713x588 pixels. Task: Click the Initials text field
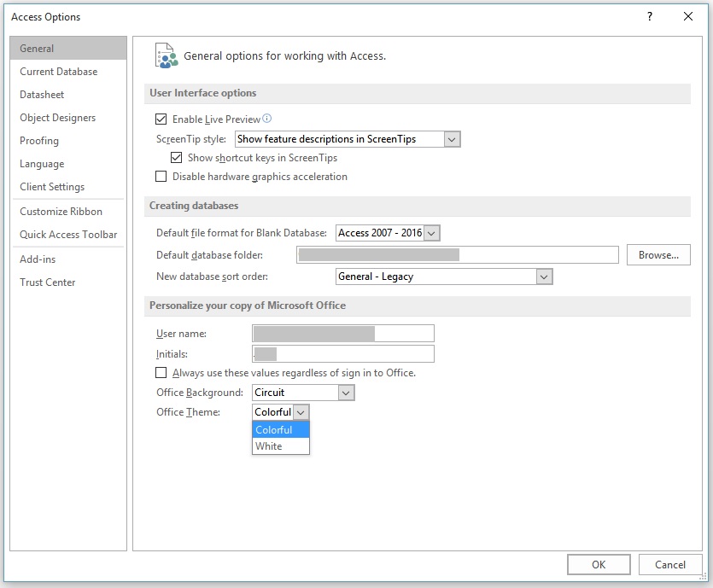(343, 354)
